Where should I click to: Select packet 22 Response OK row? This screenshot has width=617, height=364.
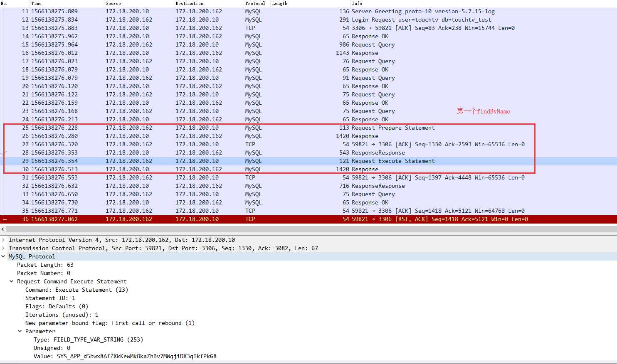[308, 103]
